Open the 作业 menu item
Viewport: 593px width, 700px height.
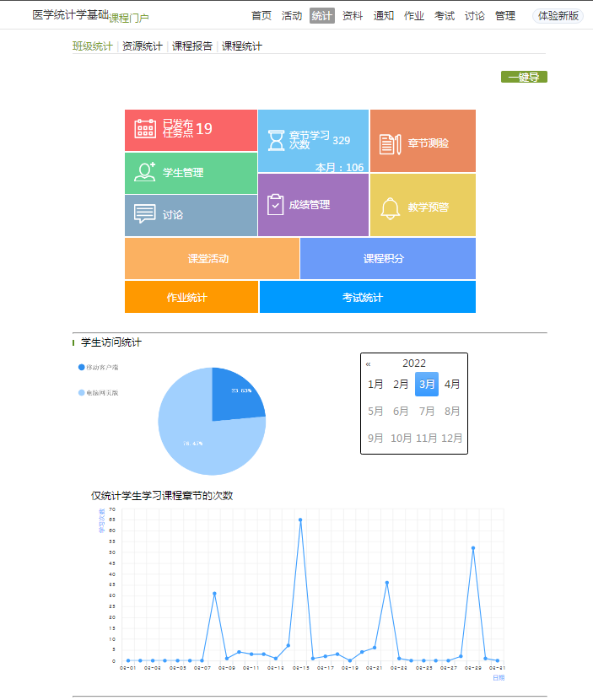414,16
